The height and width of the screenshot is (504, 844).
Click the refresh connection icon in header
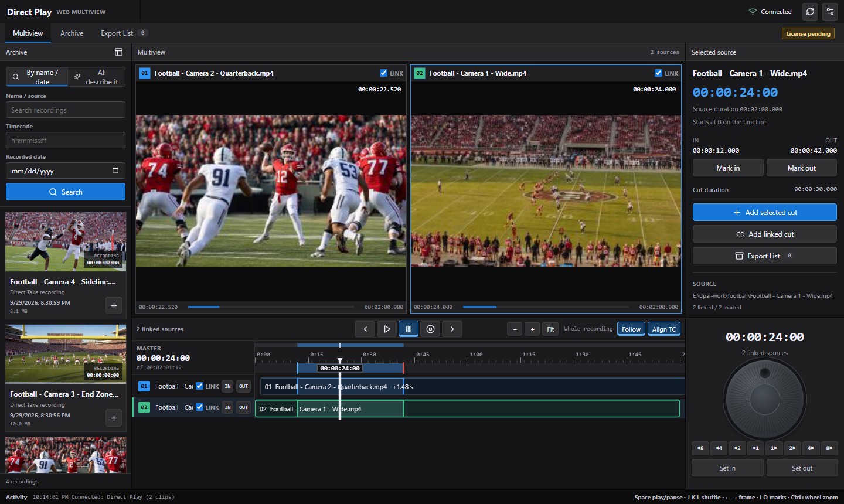click(x=810, y=12)
